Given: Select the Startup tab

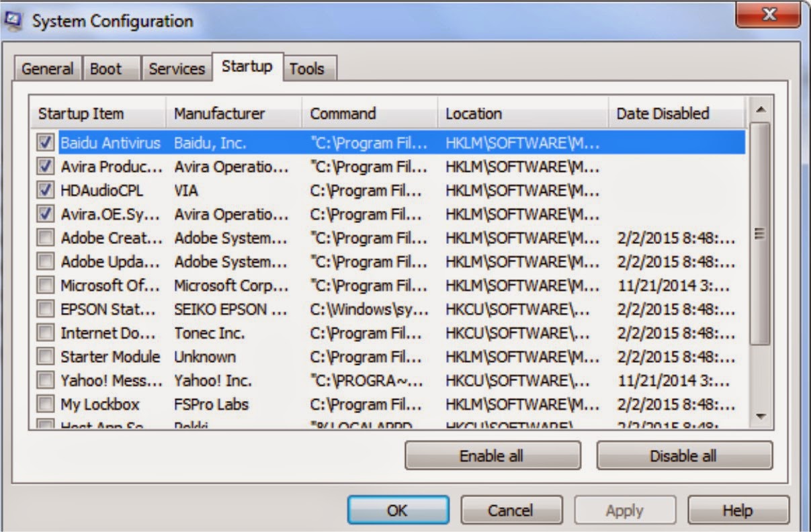Looking at the screenshot, I should point(247,66).
